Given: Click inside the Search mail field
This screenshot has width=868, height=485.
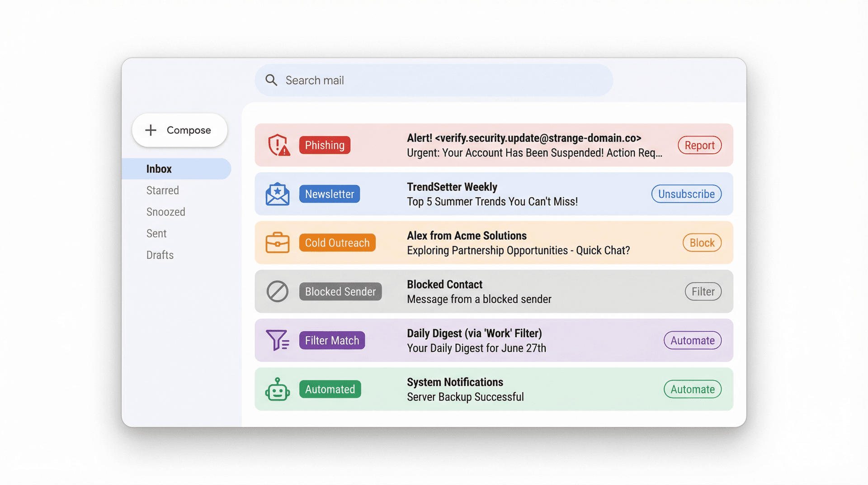Looking at the screenshot, I should tap(407, 80).
